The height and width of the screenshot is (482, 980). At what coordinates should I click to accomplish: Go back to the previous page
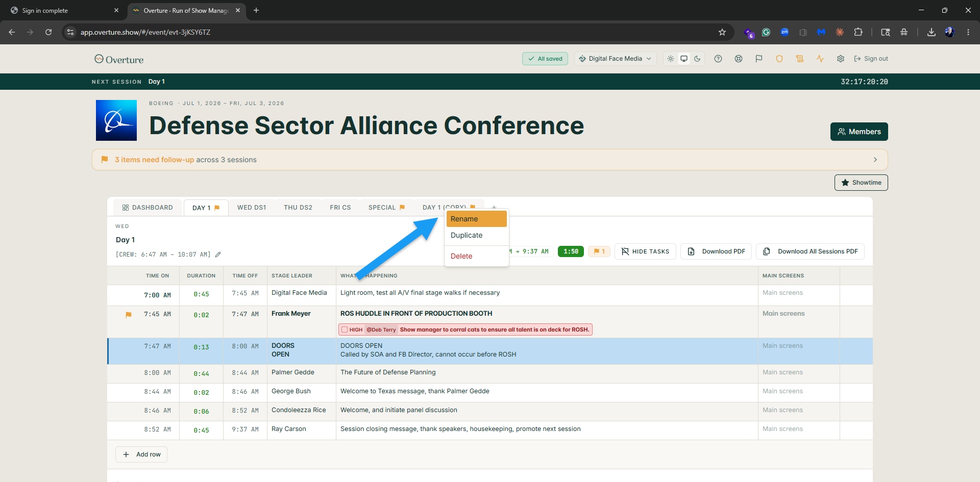click(12, 32)
